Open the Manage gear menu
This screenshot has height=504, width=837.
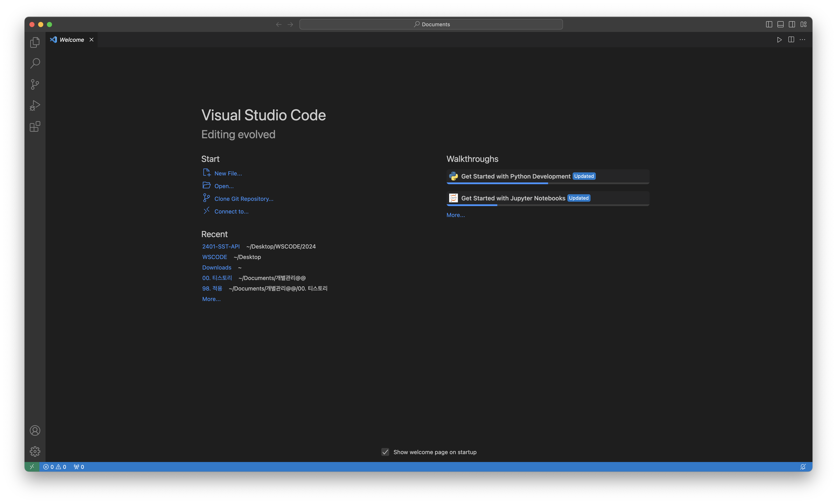[35, 451]
